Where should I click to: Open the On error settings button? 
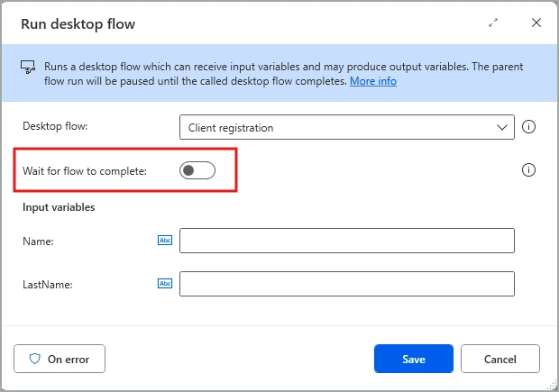point(60,359)
